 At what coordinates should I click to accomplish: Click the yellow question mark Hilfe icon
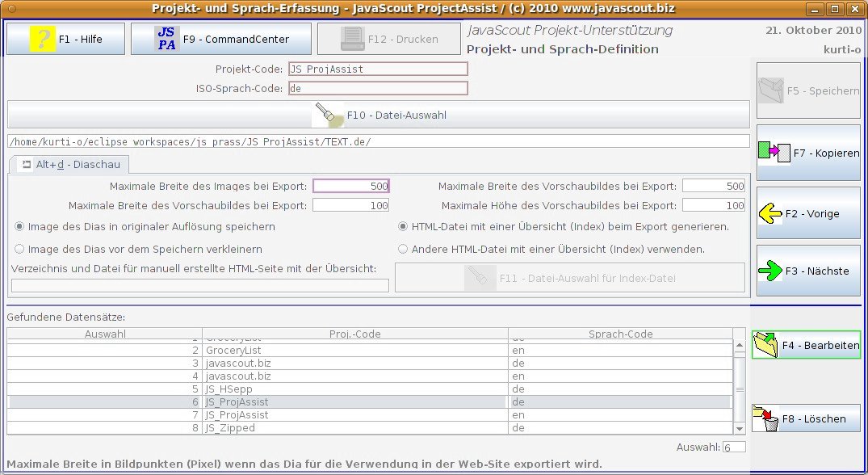point(42,39)
